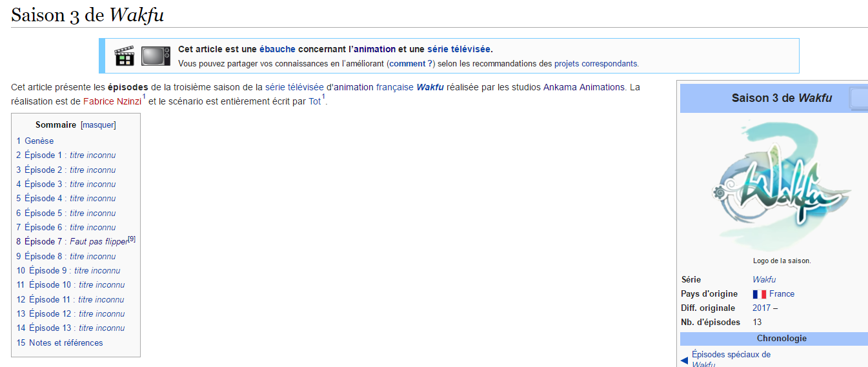Viewport: 868px width, 367px height.
Task: Jump to Genèse section
Action: 39,141
